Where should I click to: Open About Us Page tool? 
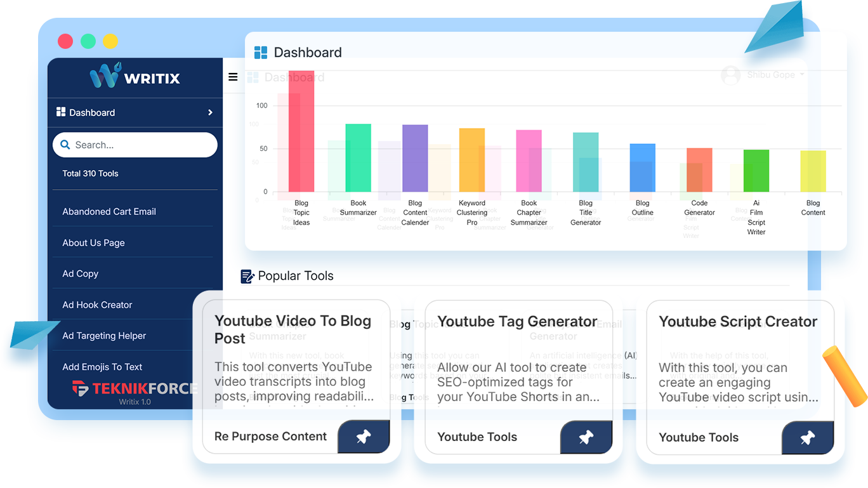tap(93, 242)
